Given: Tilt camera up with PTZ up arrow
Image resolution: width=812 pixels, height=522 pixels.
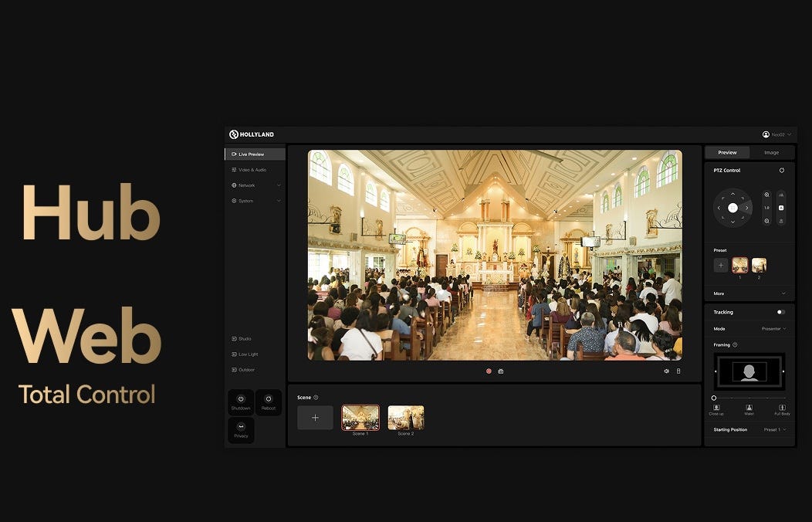Looking at the screenshot, I should click(732, 194).
